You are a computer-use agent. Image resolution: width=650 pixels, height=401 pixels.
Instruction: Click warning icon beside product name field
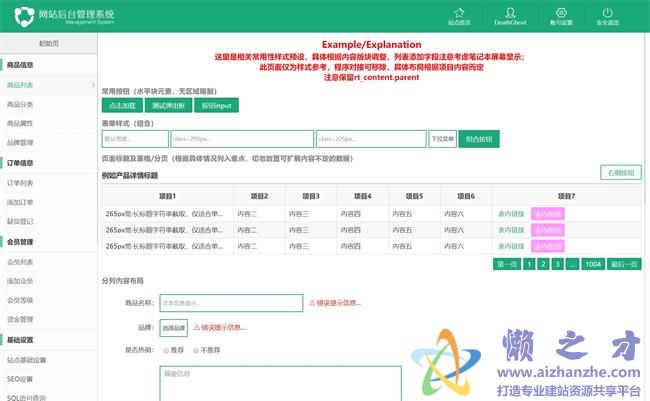[312, 303]
